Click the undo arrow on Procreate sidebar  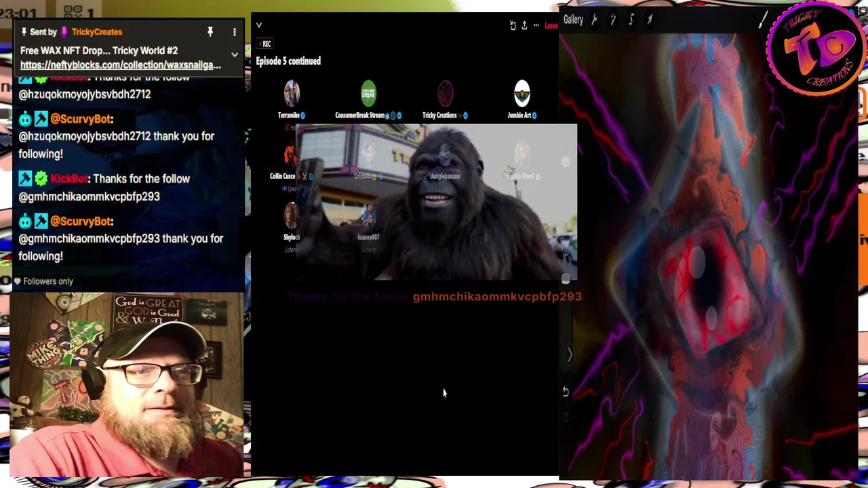tap(566, 392)
